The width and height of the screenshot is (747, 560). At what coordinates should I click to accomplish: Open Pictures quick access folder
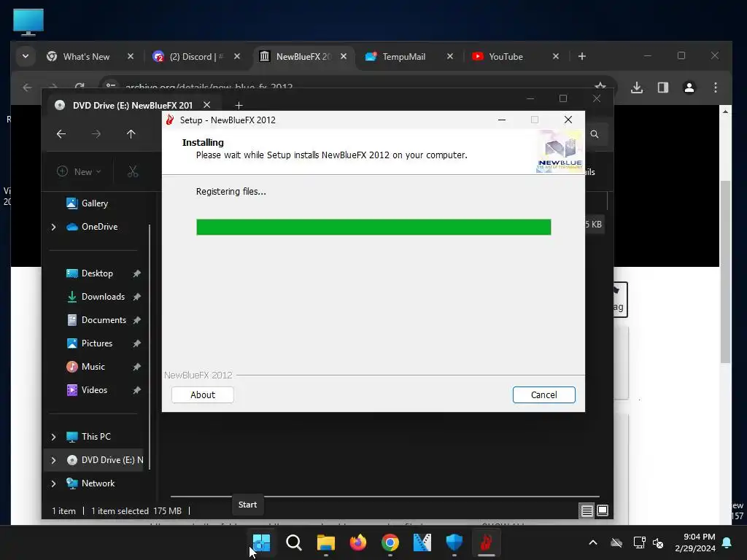(97, 343)
